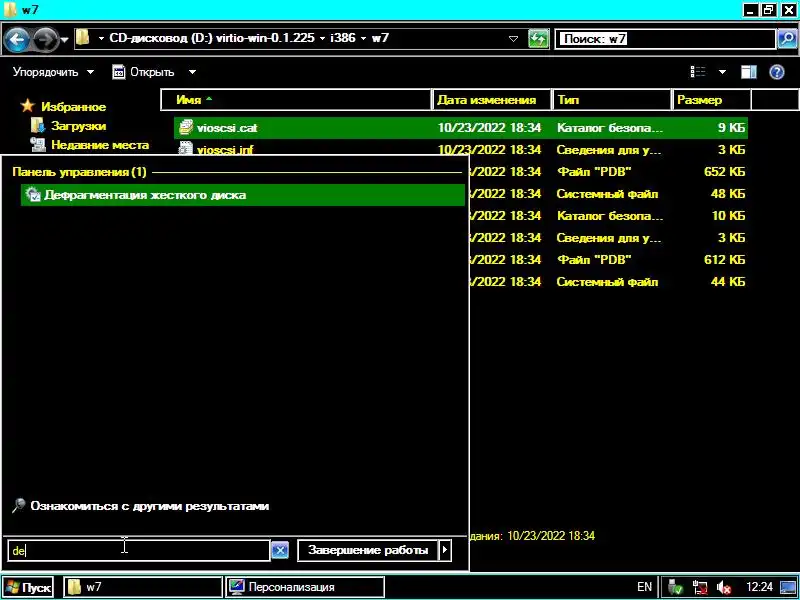Viewport: 800px width, 600px height.
Task: Sort by the Тип column header
Action: tap(611, 100)
